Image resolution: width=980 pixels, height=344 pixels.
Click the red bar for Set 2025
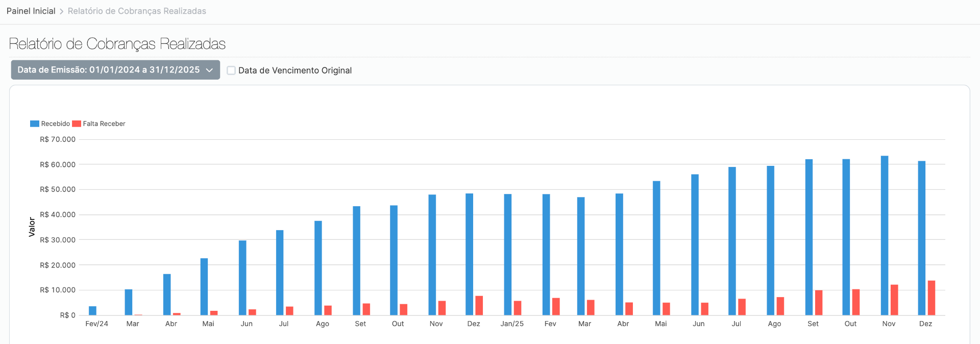819,303
